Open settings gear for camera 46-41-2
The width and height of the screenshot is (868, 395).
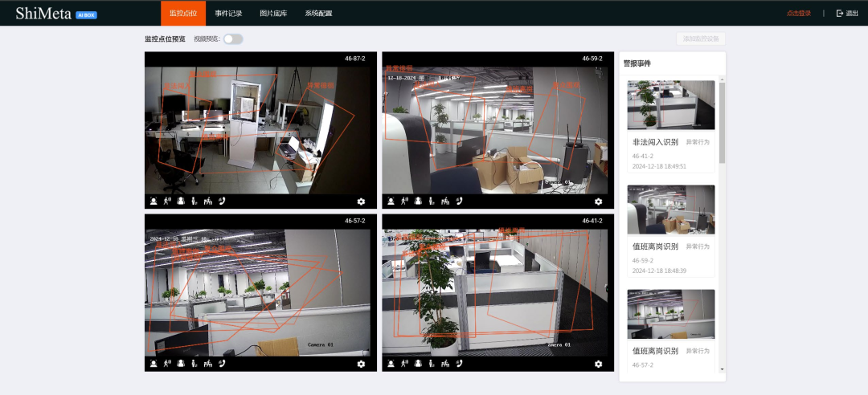tap(599, 364)
